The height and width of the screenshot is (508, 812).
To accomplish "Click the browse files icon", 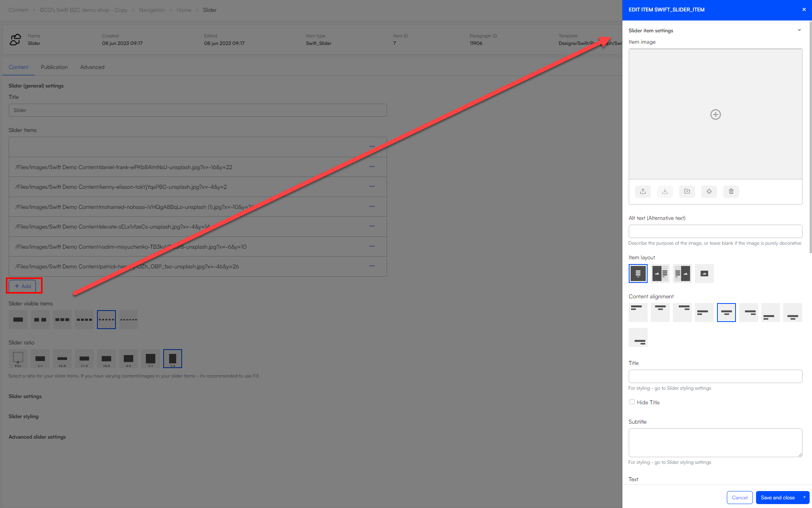I will 687,191.
